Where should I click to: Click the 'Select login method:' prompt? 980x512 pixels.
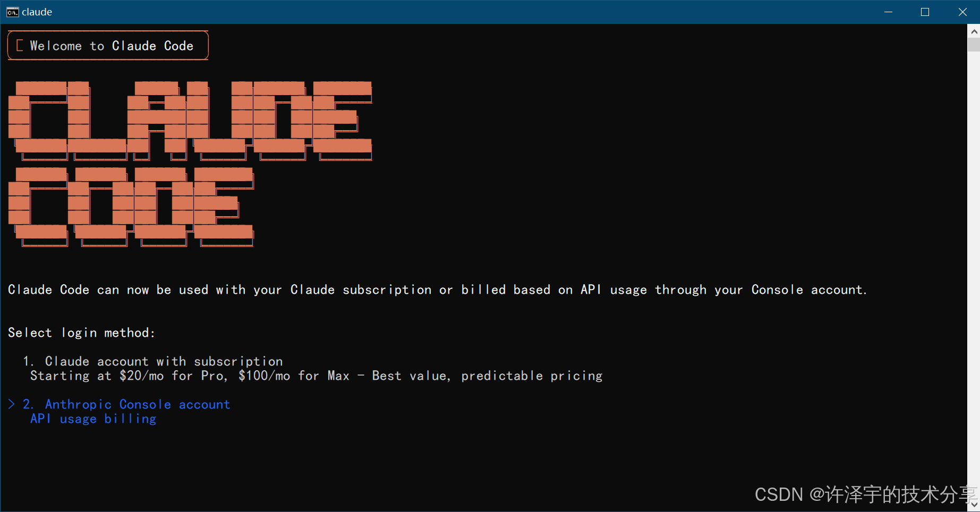pos(82,333)
